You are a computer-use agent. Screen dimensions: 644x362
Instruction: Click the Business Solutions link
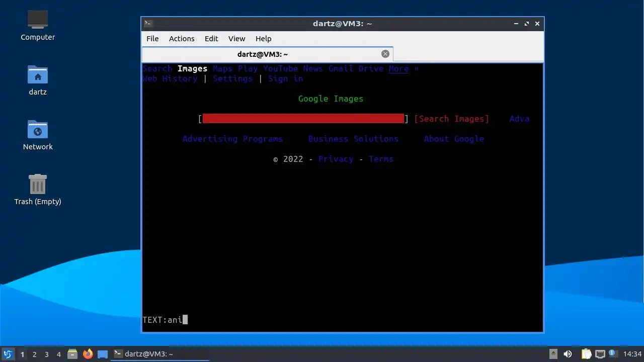(x=353, y=139)
